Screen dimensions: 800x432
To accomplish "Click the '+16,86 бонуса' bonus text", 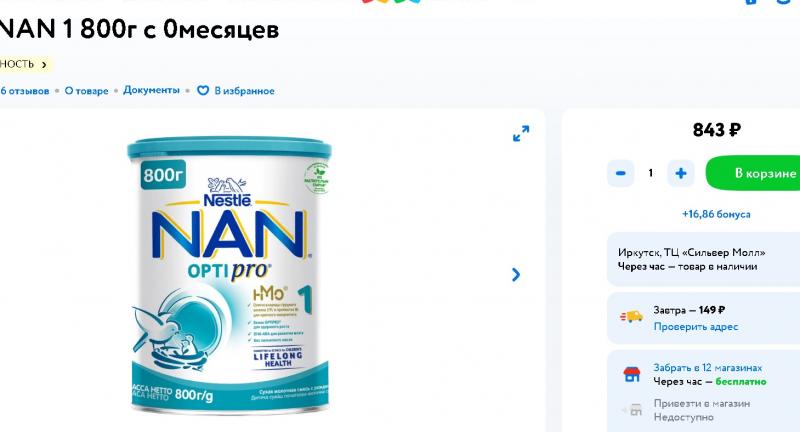I will coord(716,214).
